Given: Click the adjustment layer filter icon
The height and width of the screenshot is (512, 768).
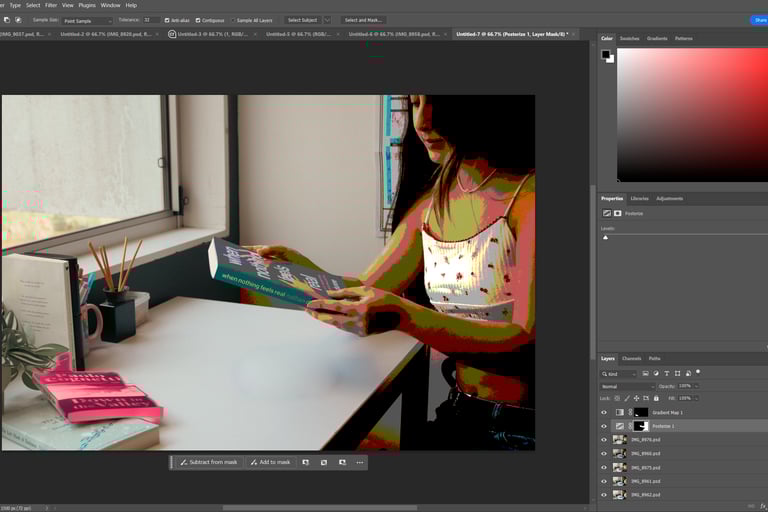Looking at the screenshot, I should point(656,373).
